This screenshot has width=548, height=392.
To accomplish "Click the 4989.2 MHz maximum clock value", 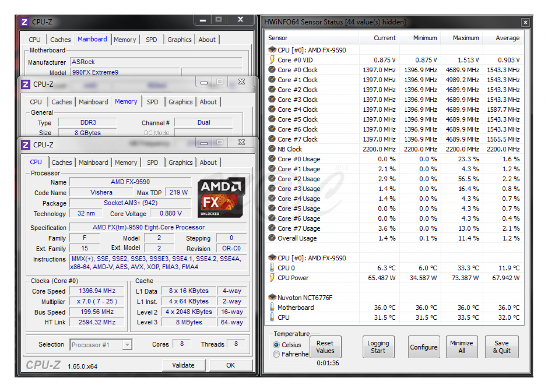I will coord(463,80).
